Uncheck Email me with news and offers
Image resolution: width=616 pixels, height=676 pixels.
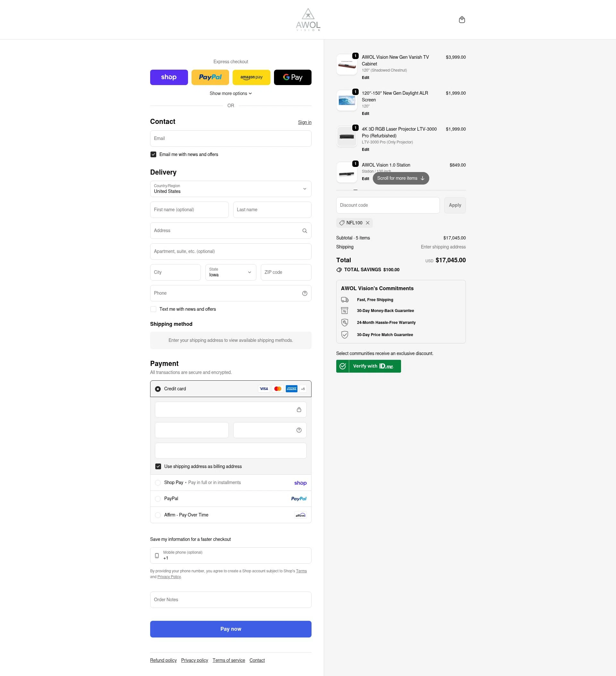153,155
